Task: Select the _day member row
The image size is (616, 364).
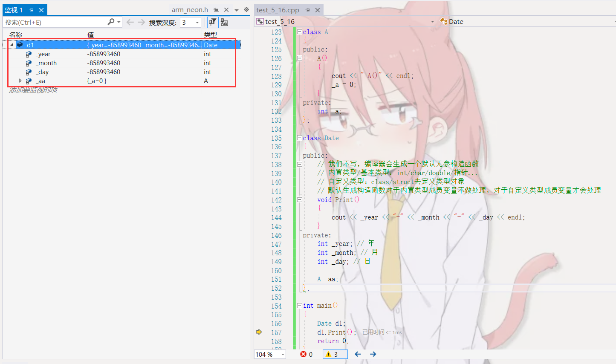Action: pyautogui.click(x=121, y=72)
